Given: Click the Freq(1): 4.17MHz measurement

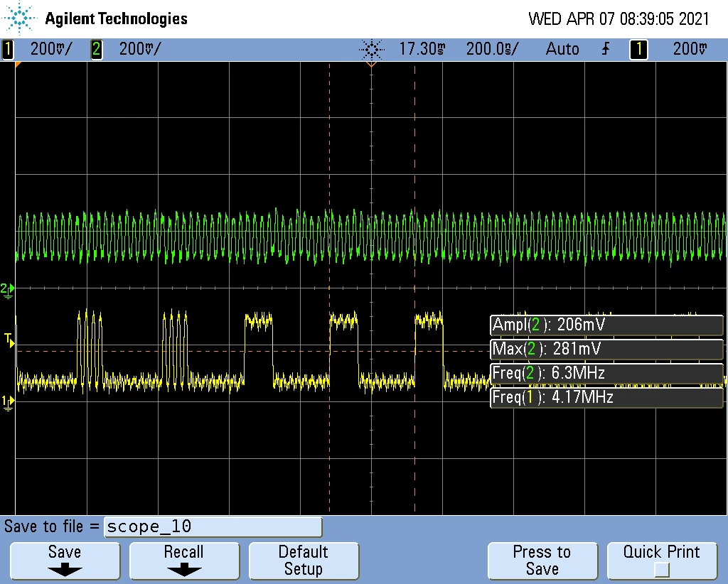Looking at the screenshot, I should point(606,398).
